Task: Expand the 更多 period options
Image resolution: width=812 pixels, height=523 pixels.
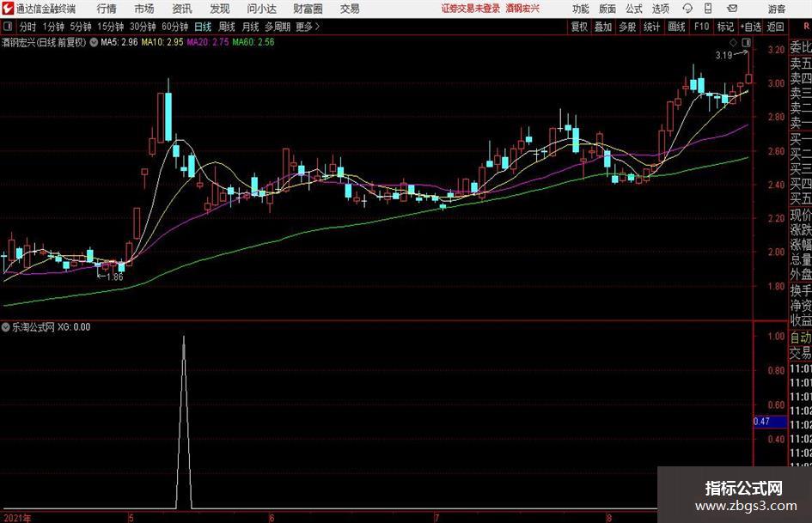Action: click(308, 27)
